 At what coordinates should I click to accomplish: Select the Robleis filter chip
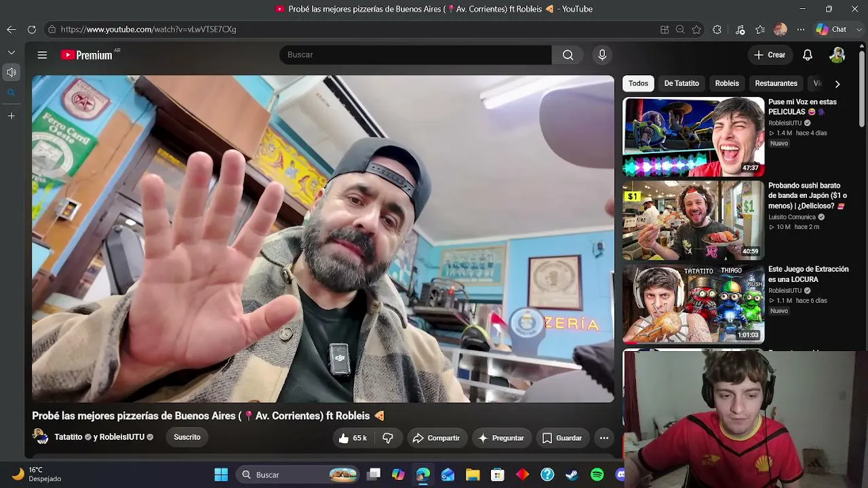pyautogui.click(x=727, y=83)
